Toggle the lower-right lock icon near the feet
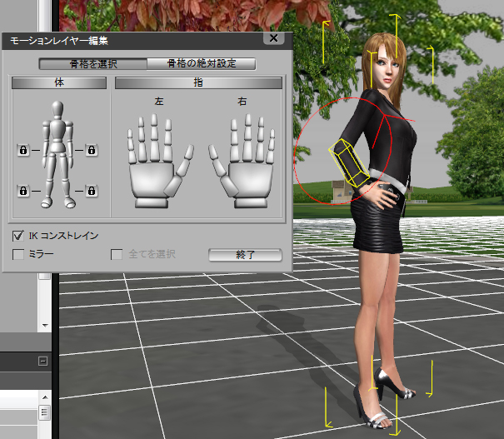Screen dimensions: 504x439 tap(92, 191)
